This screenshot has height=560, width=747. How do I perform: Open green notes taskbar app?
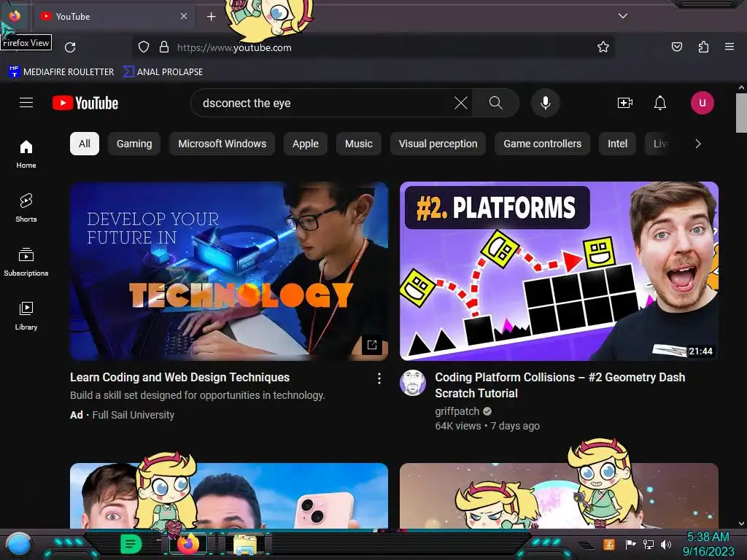click(131, 544)
